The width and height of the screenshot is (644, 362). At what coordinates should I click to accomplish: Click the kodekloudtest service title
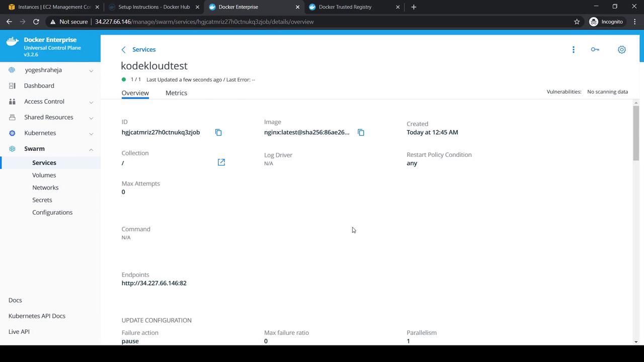pyautogui.click(x=154, y=66)
